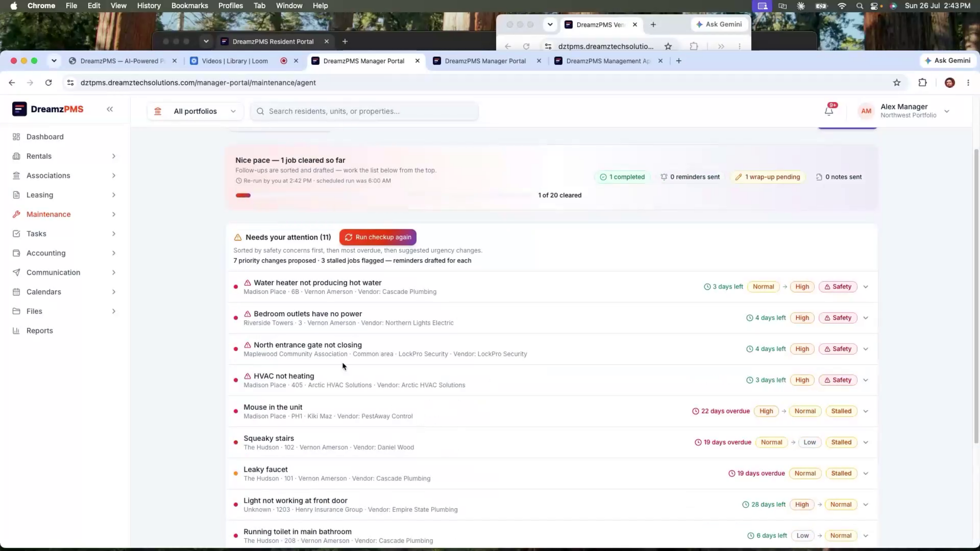Expand the Mouse in the unit row
This screenshot has height=551, width=980.
tap(866, 411)
